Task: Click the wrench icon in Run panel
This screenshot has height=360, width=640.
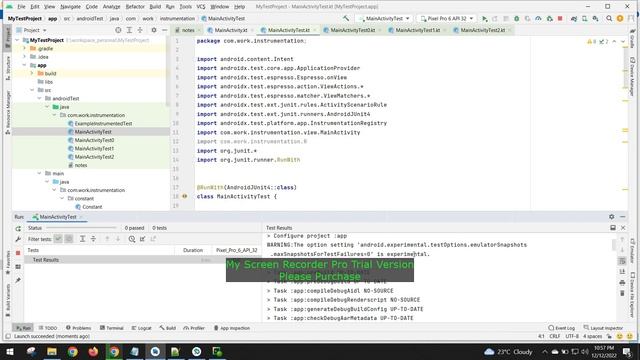Action: pos(18,239)
